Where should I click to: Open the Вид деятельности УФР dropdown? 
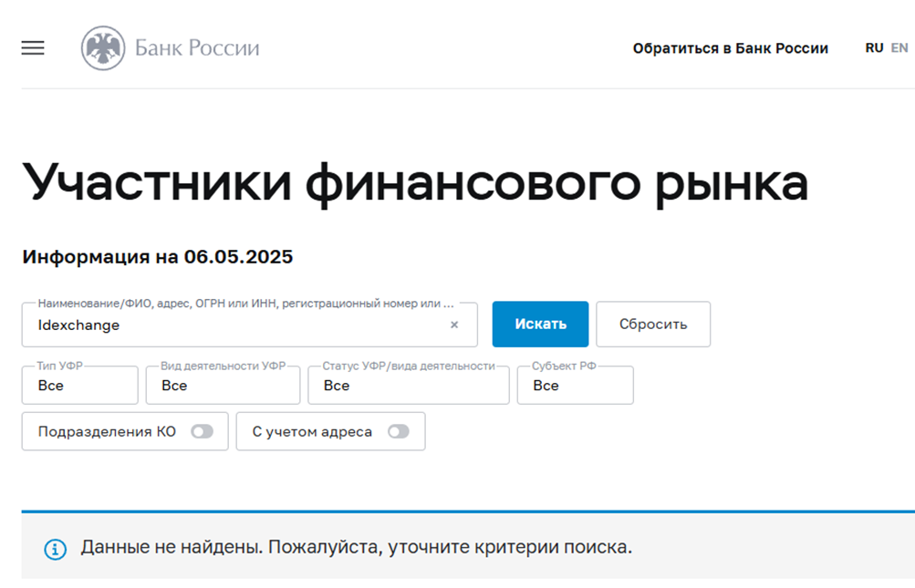(x=223, y=385)
